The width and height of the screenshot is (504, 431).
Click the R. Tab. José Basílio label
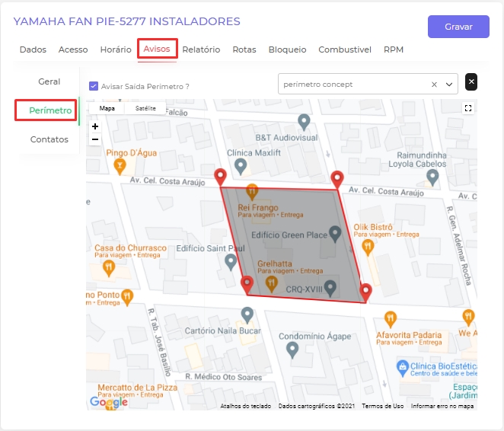(x=159, y=342)
